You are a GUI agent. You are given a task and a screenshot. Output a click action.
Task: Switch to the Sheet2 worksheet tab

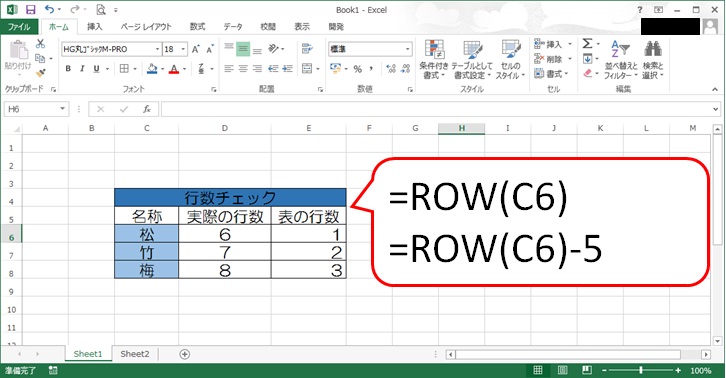pos(135,354)
